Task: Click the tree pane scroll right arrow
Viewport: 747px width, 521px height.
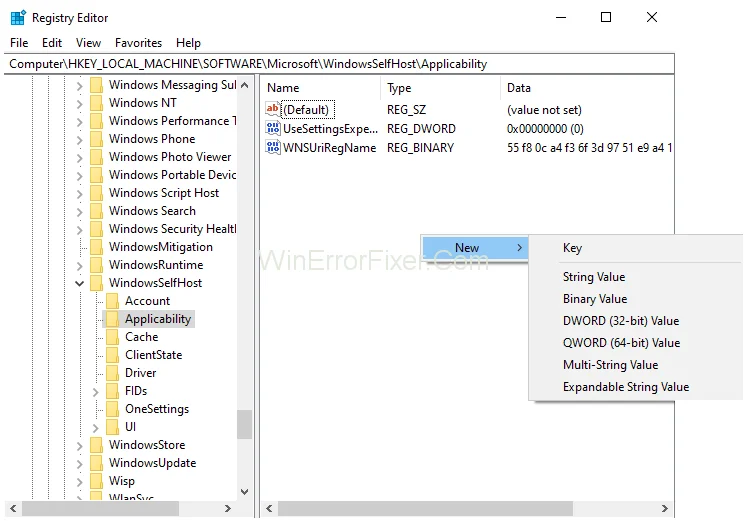Action: click(227, 509)
